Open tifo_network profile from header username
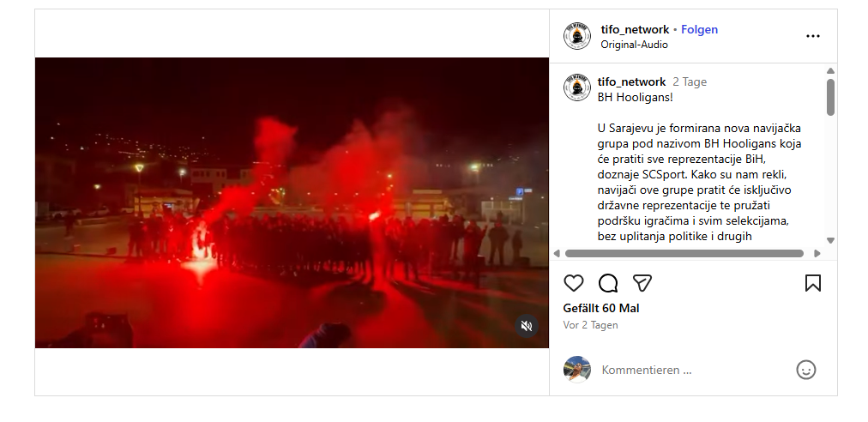 [635, 29]
